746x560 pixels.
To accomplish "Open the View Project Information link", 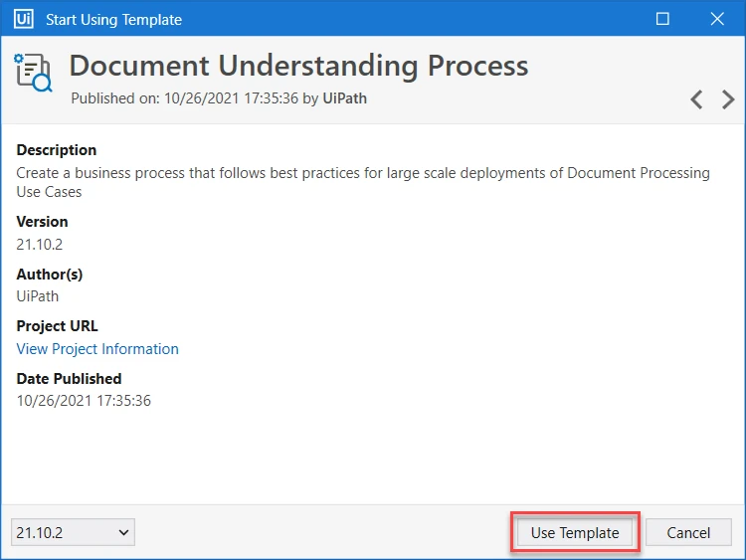I will coord(97,349).
